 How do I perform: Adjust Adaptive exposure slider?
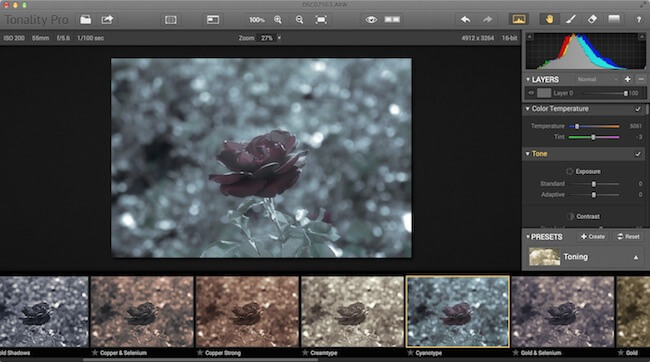tap(594, 194)
